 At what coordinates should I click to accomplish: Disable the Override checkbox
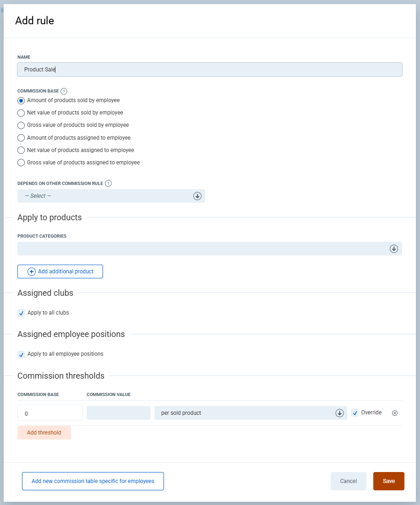coord(355,413)
